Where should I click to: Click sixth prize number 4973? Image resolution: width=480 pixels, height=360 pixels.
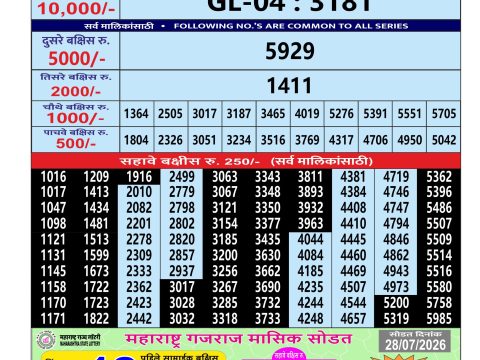pyautogui.click(x=396, y=287)
